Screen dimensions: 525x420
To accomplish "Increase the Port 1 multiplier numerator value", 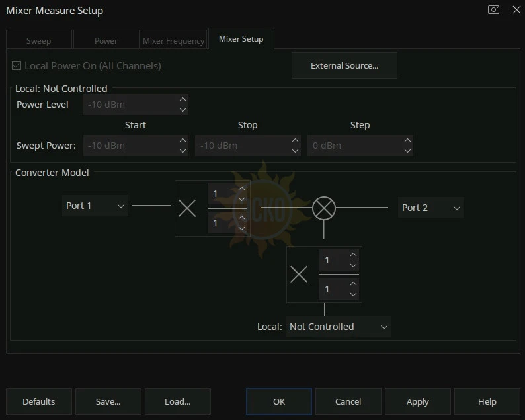I will [241, 189].
